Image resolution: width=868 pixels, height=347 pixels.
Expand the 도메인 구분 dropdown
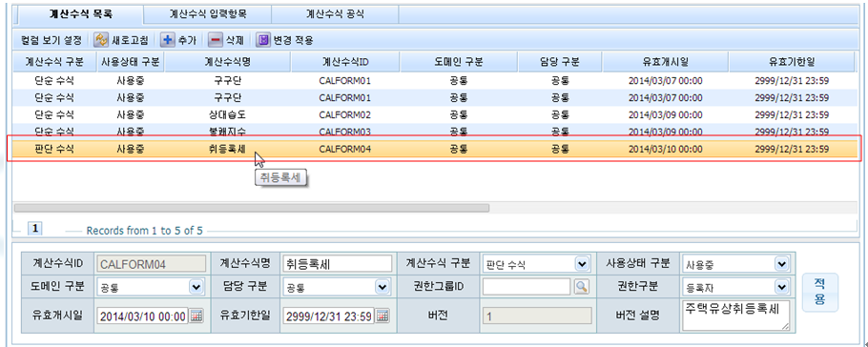tap(196, 287)
